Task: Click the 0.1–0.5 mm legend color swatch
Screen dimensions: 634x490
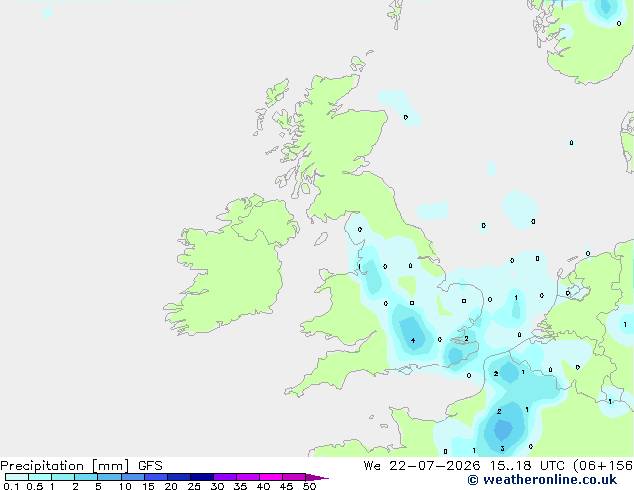Action: click(17, 477)
